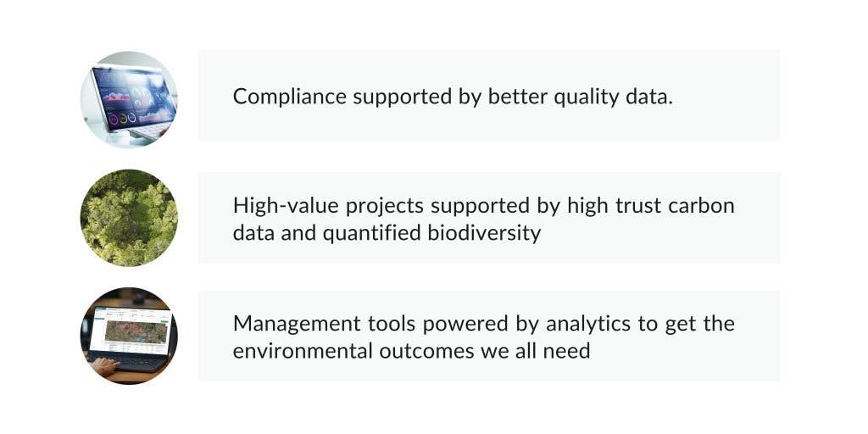
Task: Select the 'Compliance supported by better quality data' card
Action: tap(488, 95)
